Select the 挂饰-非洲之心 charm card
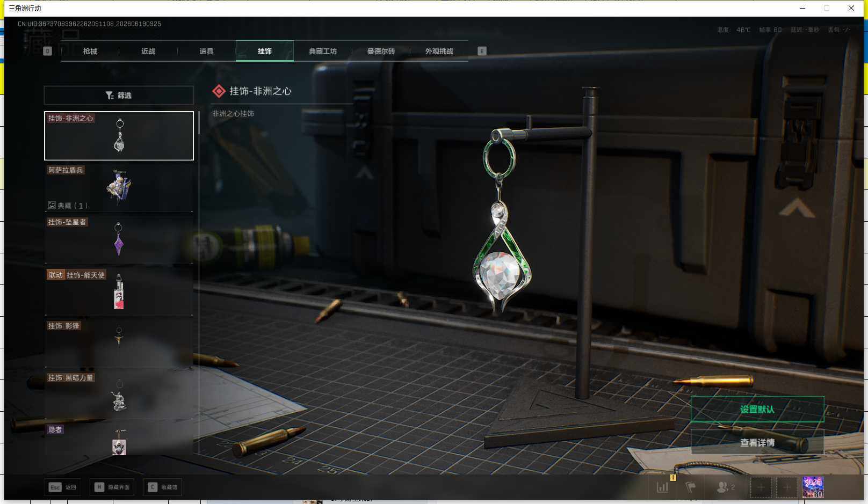Image resolution: width=868 pixels, height=504 pixels. pyautogui.click(x=119, y=136)
